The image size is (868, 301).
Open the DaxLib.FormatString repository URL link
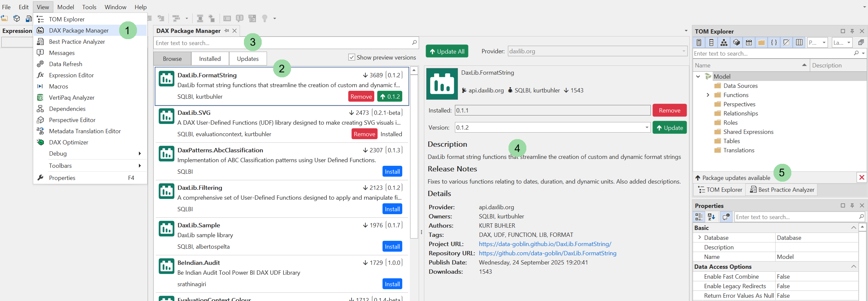(548, 253)
